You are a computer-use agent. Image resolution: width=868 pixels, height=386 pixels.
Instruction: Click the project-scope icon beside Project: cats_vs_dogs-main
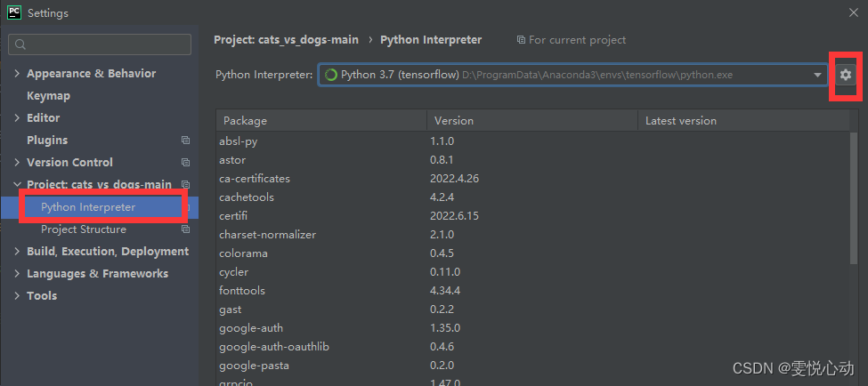click(185, 185)
